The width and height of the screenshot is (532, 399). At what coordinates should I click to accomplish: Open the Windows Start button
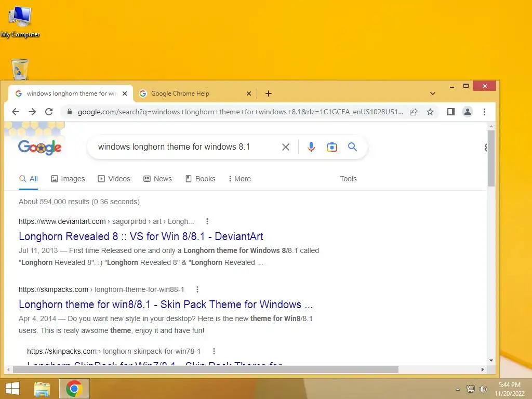[12, 389]
